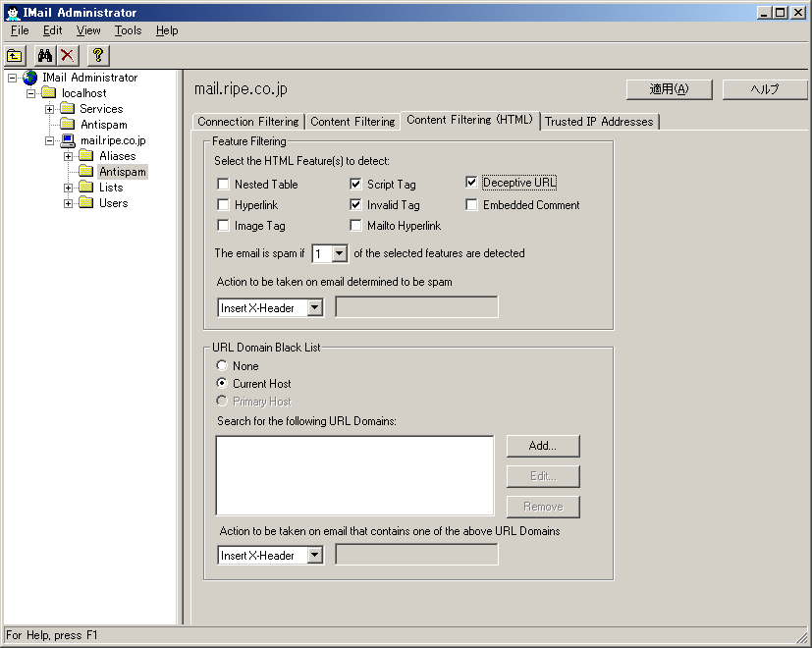This screenshot has height=648, width=812.
Task: Select the localhost tree label
Action: point(83,93)
